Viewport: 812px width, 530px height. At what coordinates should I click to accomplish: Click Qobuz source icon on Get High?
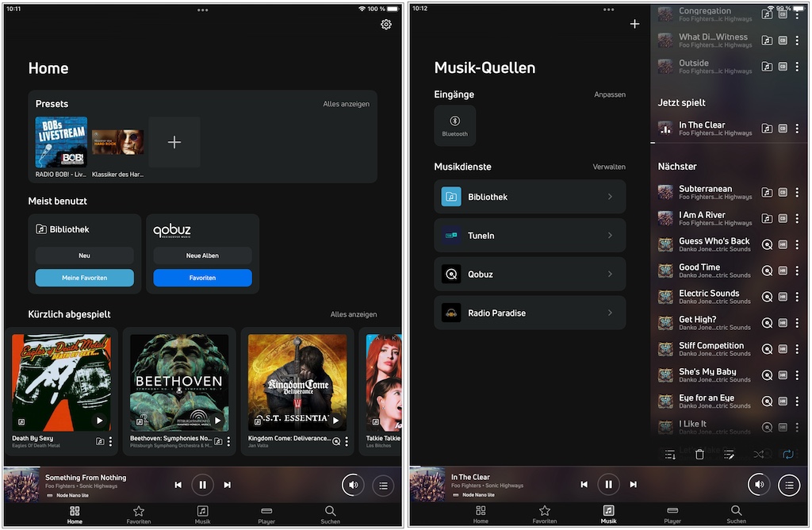[x=767, y=323]
